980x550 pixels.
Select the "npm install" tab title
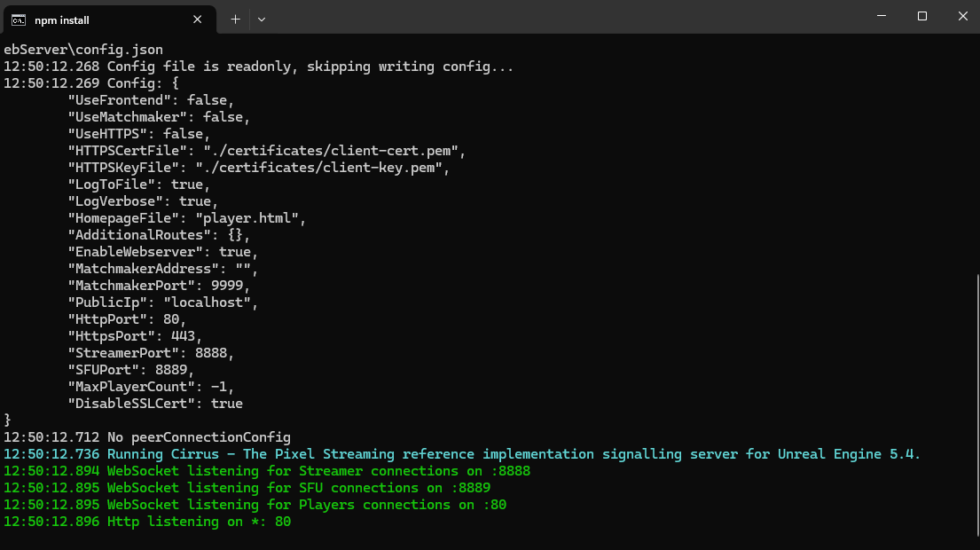coord(62,20)
